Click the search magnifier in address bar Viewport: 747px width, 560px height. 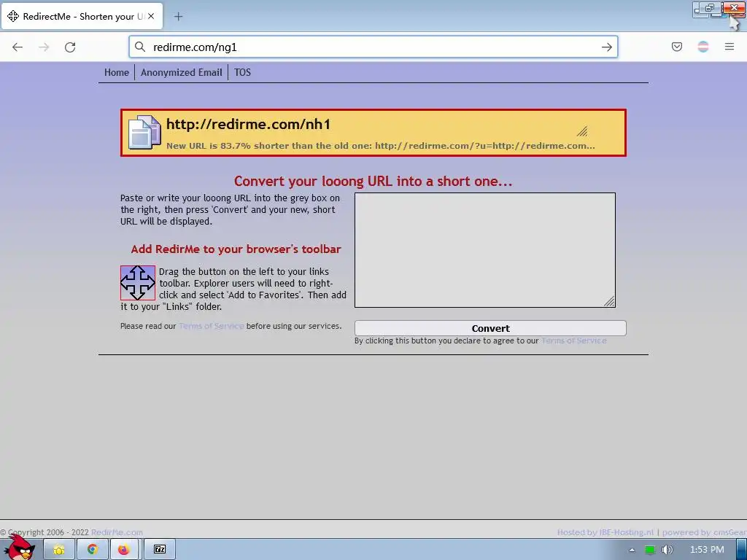point(139,47)
